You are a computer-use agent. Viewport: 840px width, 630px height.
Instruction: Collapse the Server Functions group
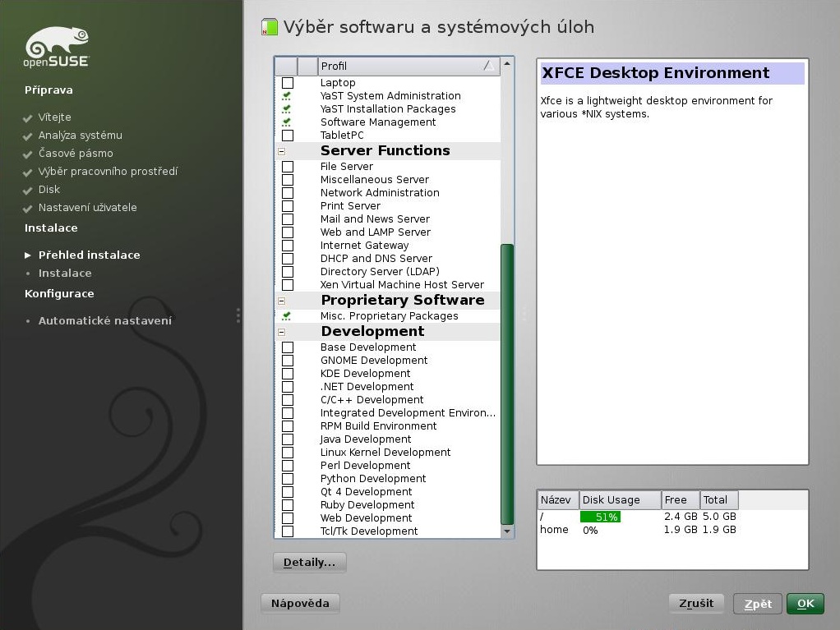[282, 151]
